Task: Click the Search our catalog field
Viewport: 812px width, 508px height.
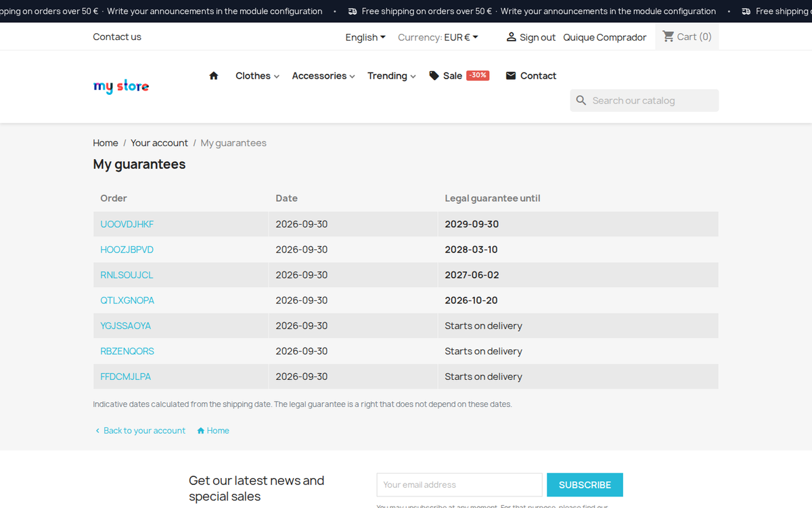Action: 644,100
